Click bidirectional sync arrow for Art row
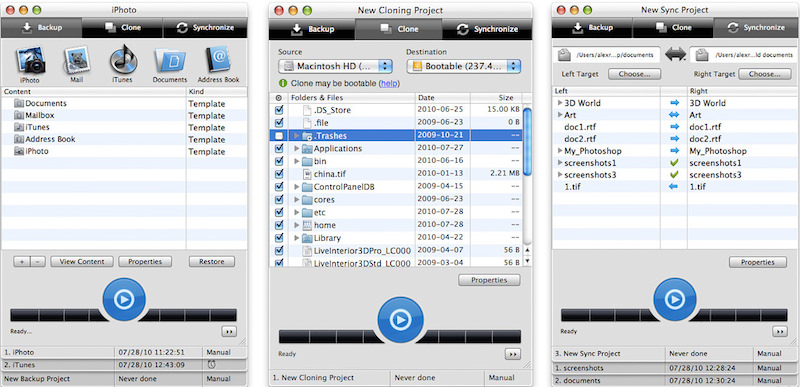Screen dimensions: 800x387 pyautogui.click(x=674, y=115)
